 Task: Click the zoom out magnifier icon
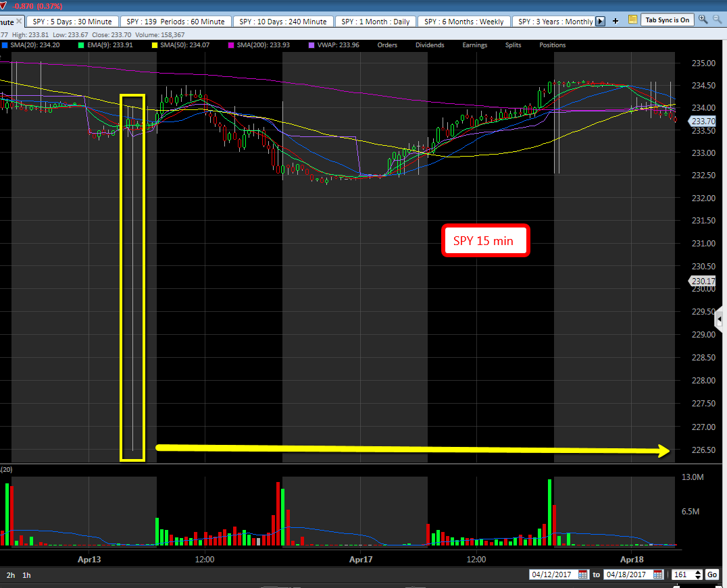(718, 20)
